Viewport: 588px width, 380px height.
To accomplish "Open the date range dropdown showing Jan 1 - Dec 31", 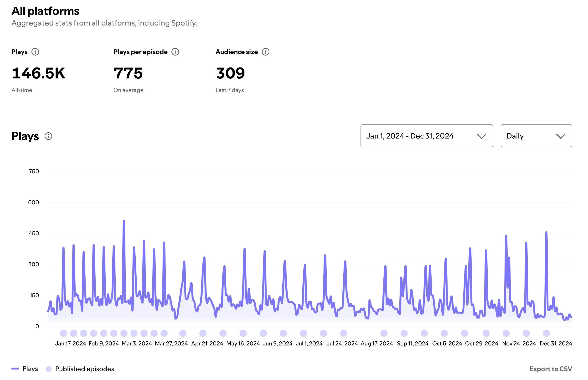I will coord(426,136).
